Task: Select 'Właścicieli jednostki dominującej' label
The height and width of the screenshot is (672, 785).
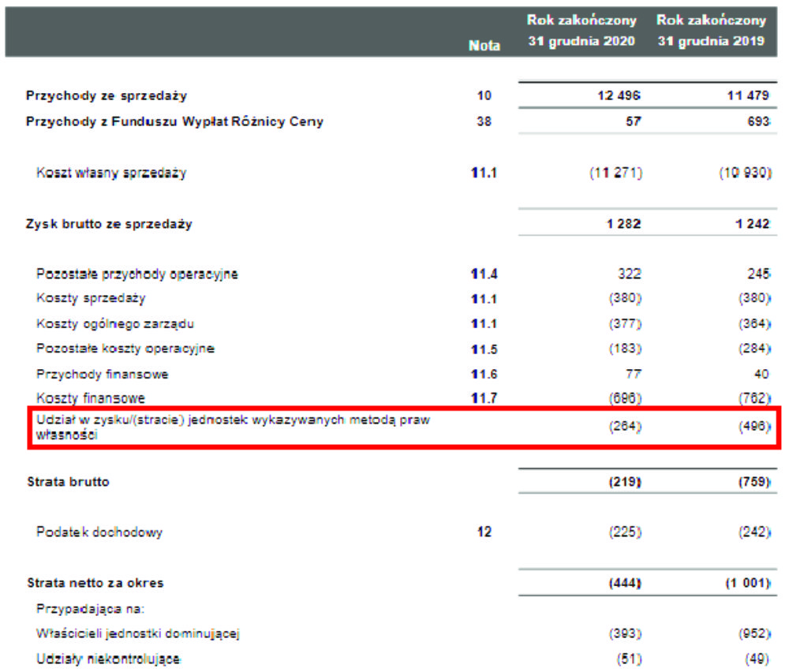Action: (138, 634)
